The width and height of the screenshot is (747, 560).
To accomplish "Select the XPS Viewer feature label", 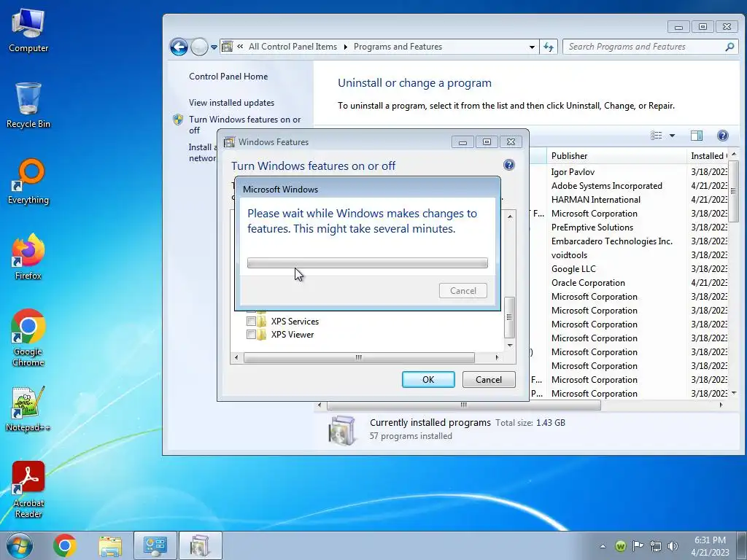I will [293, 335].
